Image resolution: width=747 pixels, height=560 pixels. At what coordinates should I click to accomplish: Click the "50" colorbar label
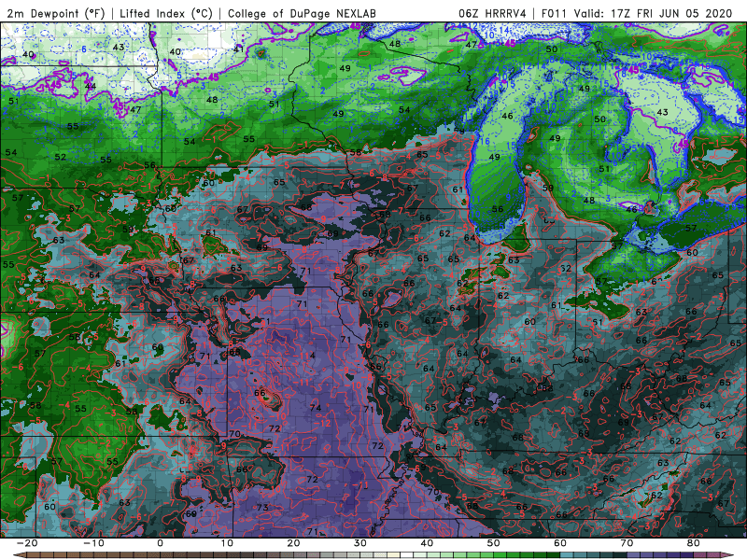click(494, 543)
